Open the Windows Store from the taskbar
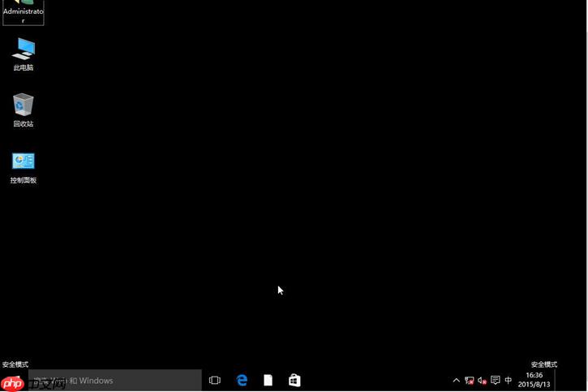588x392 pixels. point(294,380)
